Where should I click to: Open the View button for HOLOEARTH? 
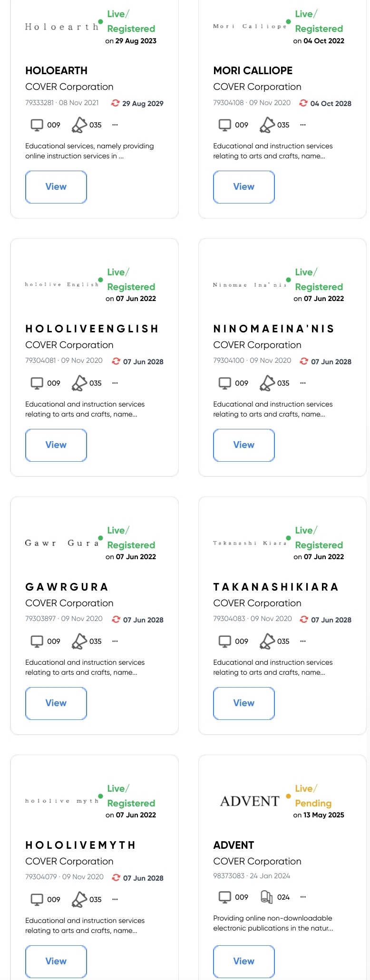pyautogui.click(x=56, y=187)
